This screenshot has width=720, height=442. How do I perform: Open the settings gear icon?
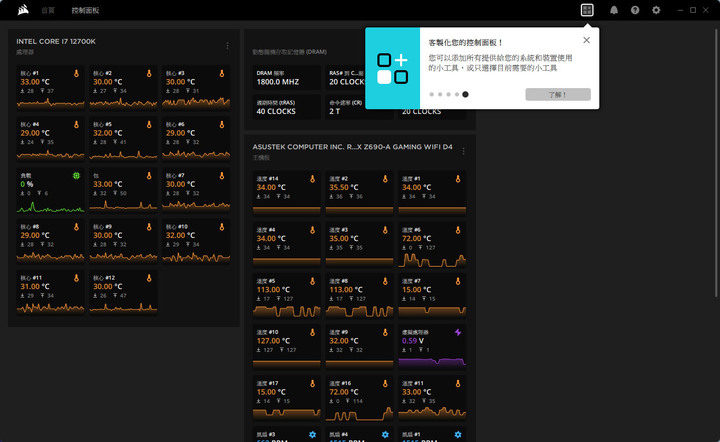pyautogui.click(x=656, y=10)
